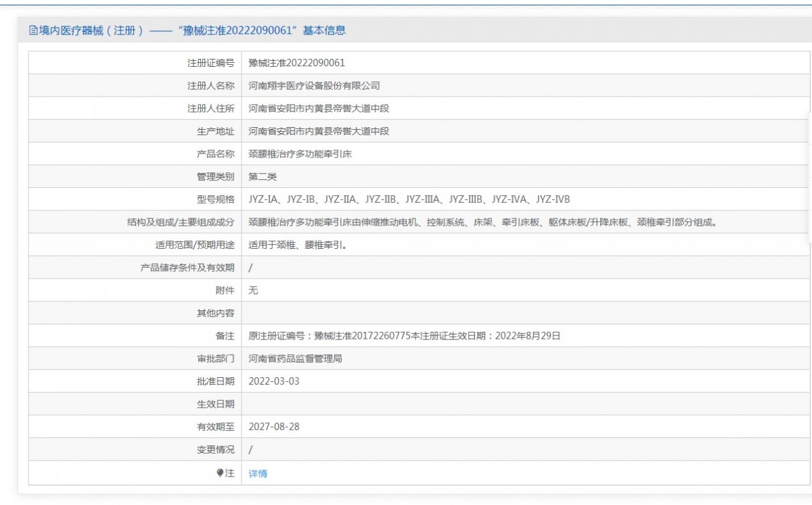Image resolution: width=812 pixels, height=505 pixels.
Task: Click the 注册证编号 row label
Action: (x=210, y=63)
